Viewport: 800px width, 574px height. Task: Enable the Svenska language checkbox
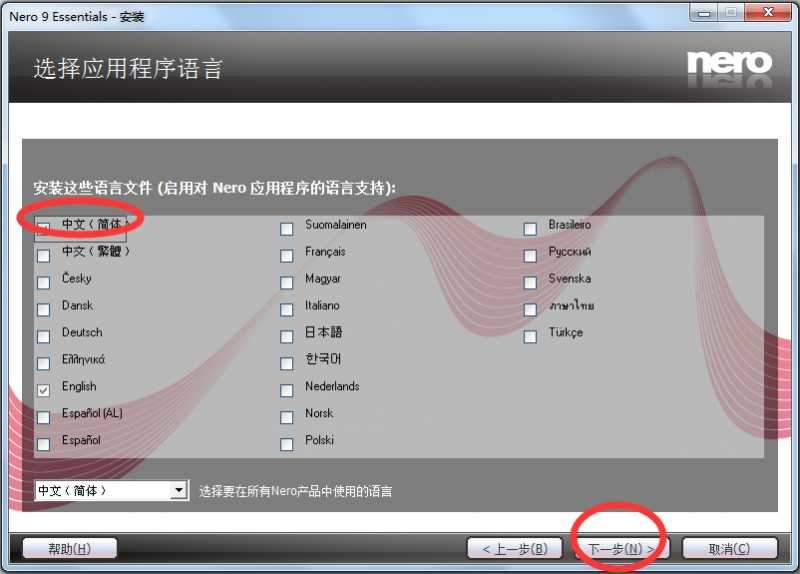[x=530, y=282]
